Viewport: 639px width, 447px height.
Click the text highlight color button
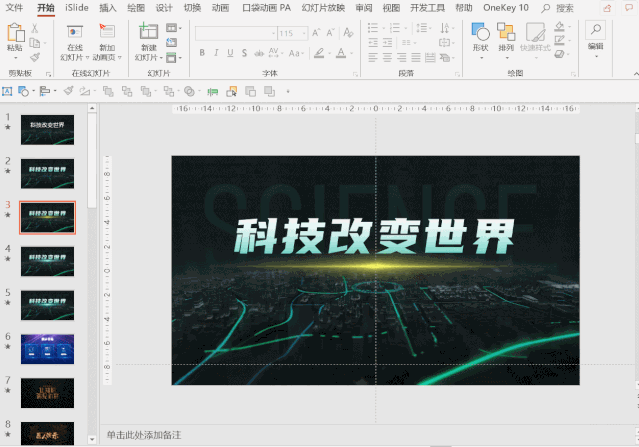[319, 53]
